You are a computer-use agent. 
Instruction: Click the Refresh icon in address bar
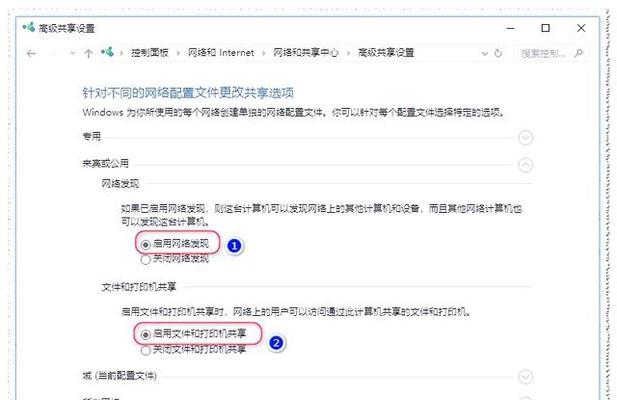[498, 53]
